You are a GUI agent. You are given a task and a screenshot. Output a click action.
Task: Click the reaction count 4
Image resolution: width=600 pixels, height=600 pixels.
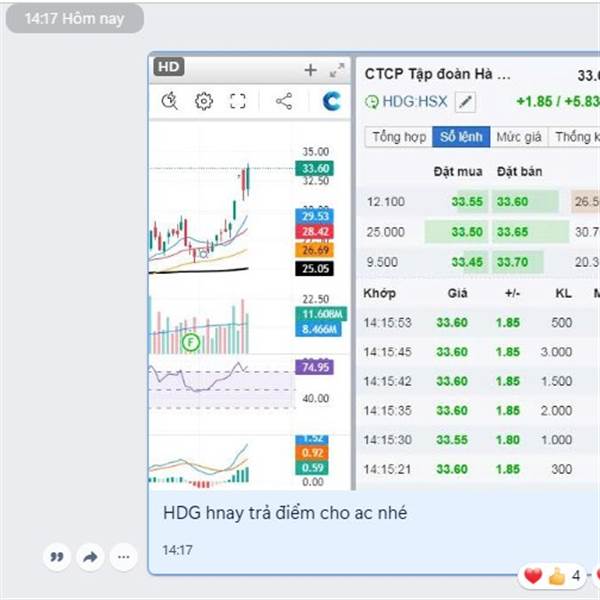(576, 576)
